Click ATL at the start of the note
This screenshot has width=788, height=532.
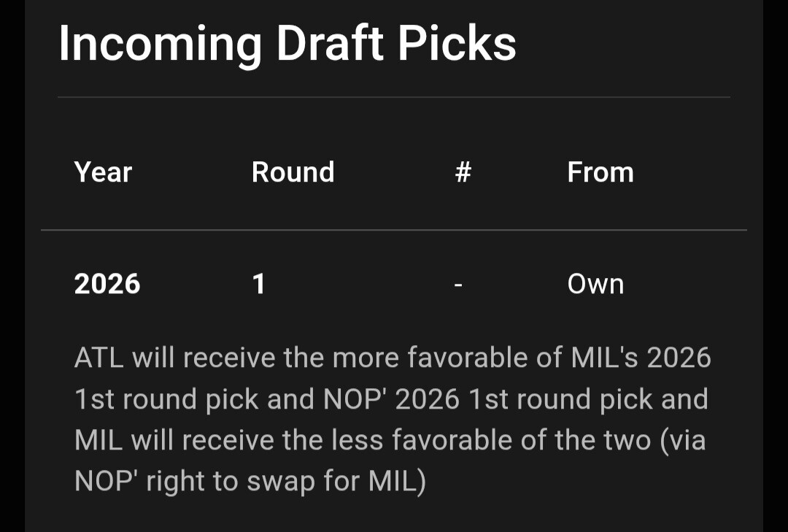point(99,358)
